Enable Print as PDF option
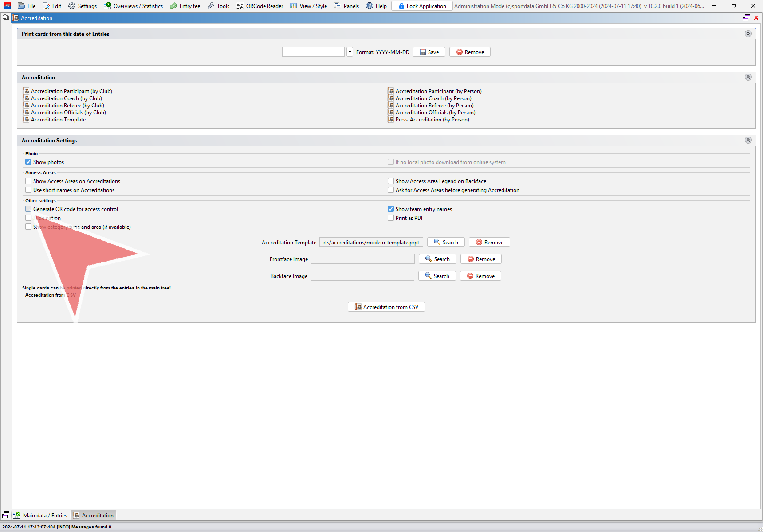 point(391,218)
